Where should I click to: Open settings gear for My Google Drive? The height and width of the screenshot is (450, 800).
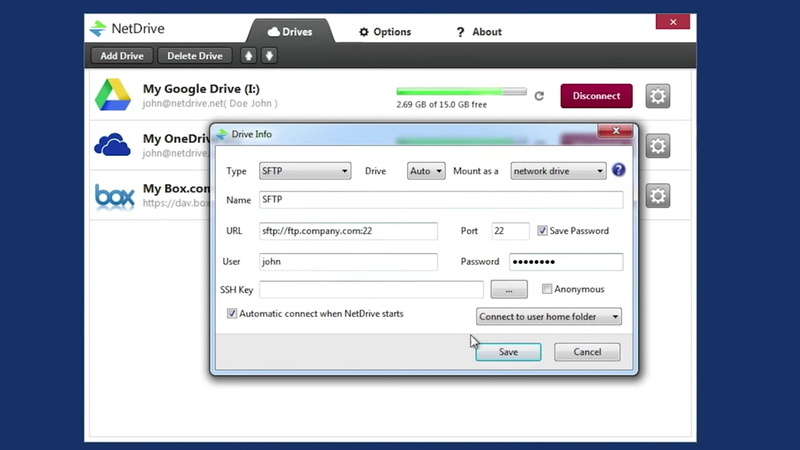pyautogui.click(x=658, y=96)
